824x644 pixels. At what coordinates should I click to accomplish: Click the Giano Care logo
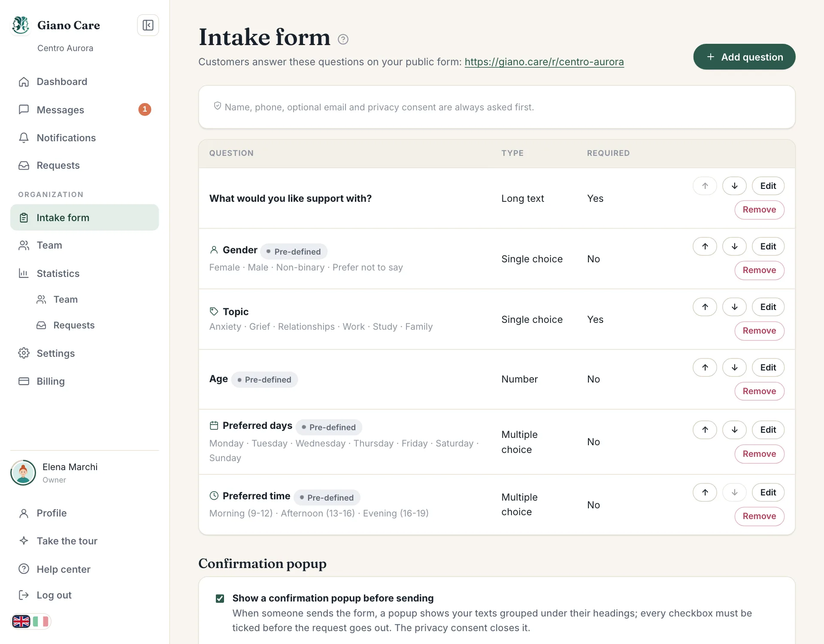pyautogui.click(x=21, y=25)
